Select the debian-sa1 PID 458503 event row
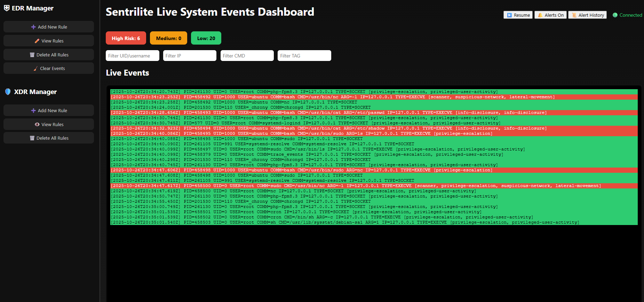Screen dimensions: 644x302 tap(374, 223)
